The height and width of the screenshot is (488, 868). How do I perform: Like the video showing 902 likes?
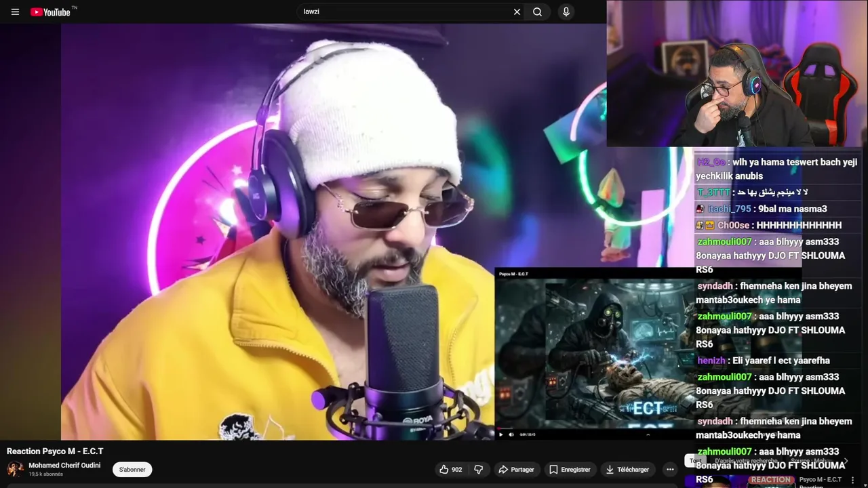(450, 469)
